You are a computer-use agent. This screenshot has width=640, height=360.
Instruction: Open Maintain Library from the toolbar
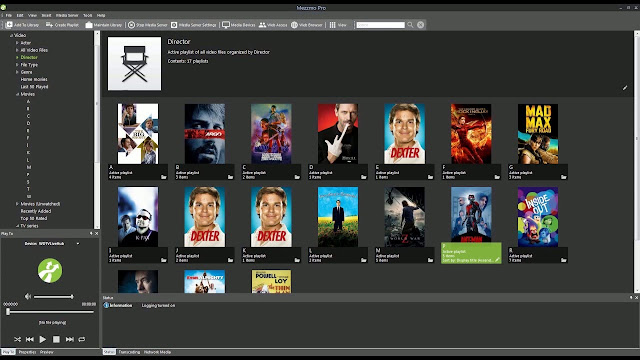(89, 25)
